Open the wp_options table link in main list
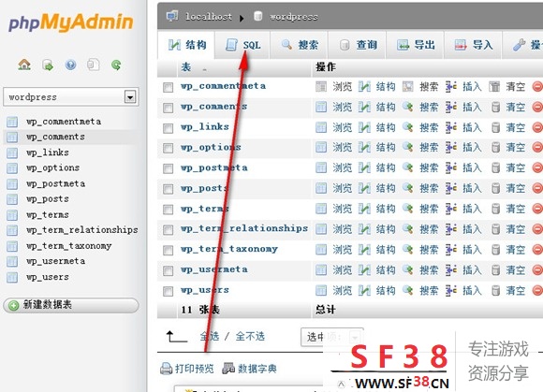The width and height of the screenshot is (543, 392). tap(211, 148)
